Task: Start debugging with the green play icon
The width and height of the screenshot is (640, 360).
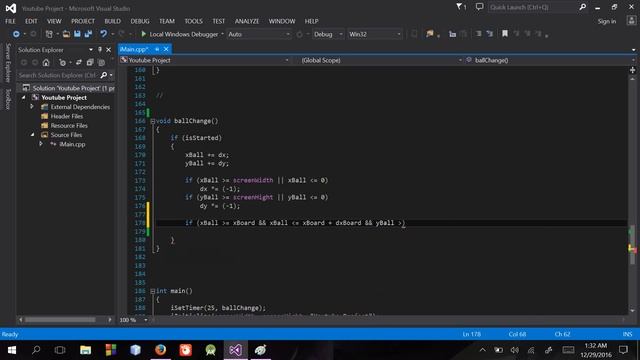Action: click(x=143, y=34)
